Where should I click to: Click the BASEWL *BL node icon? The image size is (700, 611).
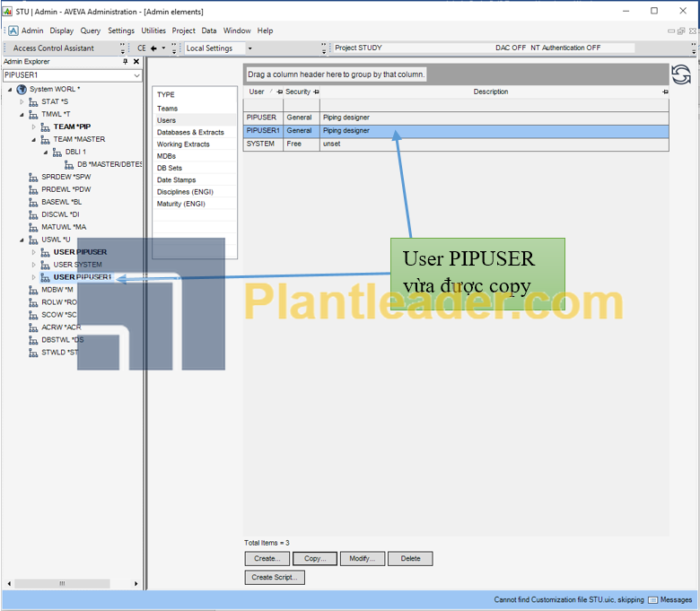click(x=33, y=202)
